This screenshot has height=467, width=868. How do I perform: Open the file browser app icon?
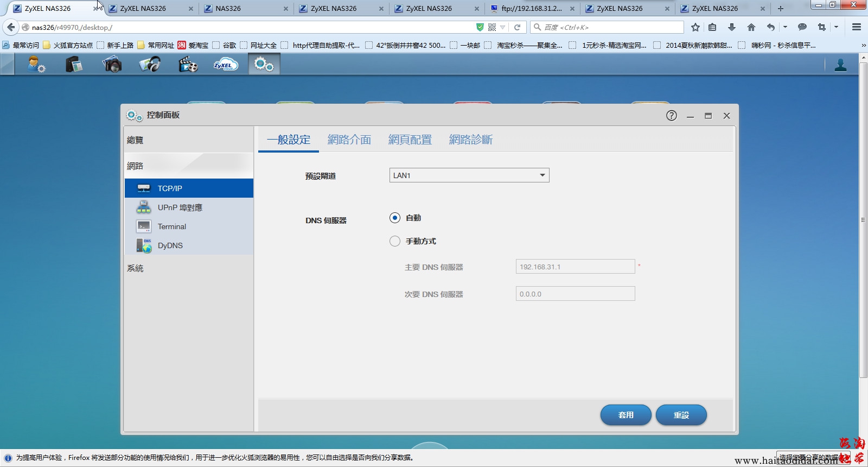pos(74,65)
